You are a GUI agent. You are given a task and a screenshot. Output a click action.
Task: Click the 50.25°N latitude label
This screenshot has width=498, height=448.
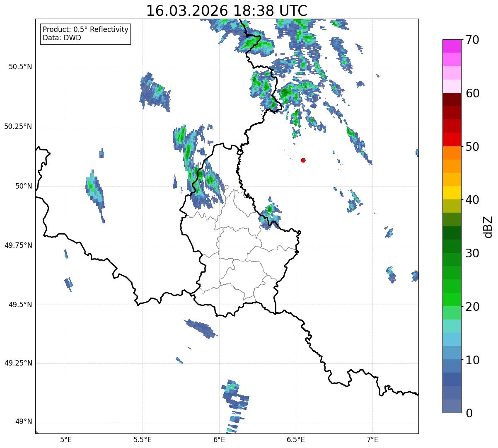(18, 126)
